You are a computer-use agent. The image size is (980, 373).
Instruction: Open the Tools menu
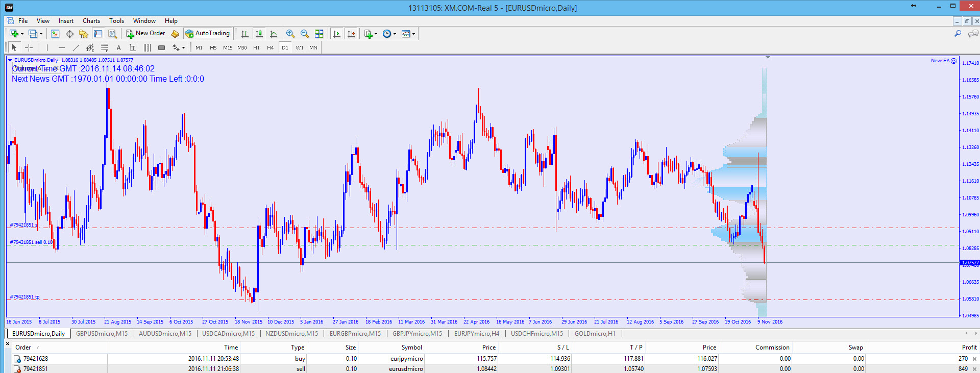tap(116, 21)
